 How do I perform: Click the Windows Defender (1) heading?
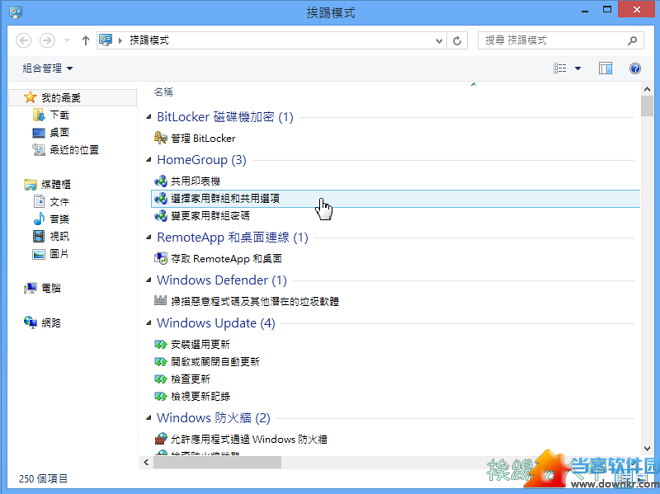coord(221,280)
